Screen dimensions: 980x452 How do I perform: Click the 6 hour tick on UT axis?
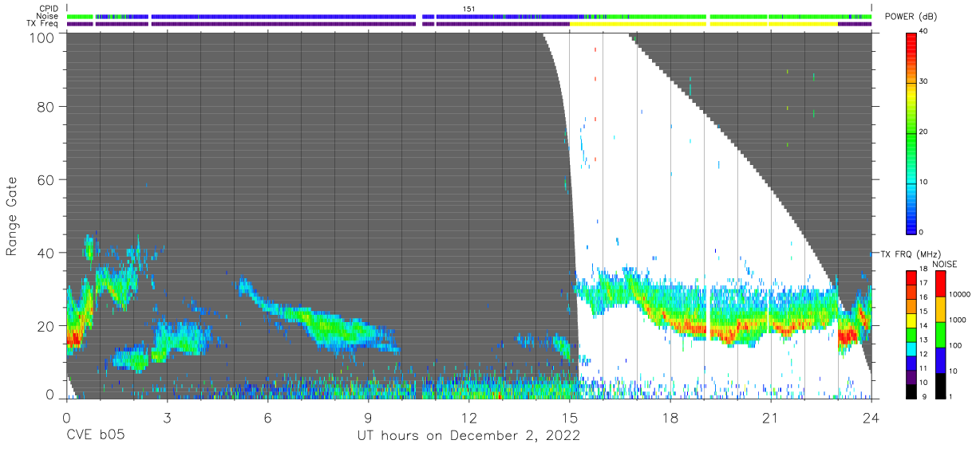click(x=267, y=417)
